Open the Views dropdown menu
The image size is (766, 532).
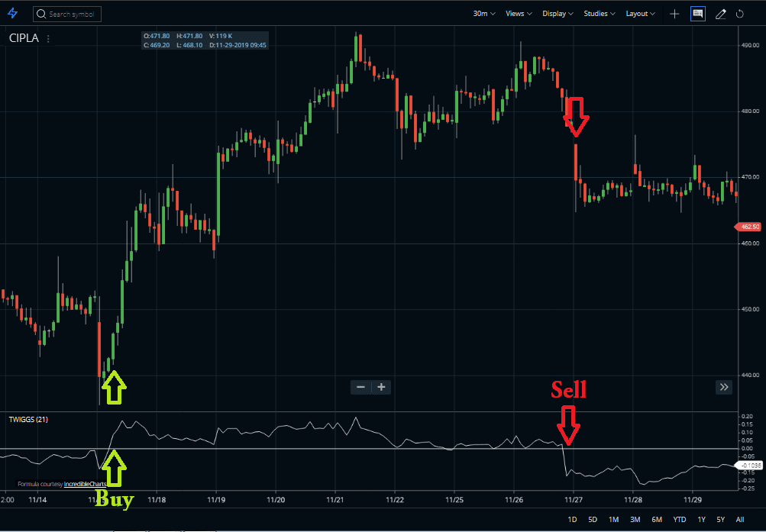click(519, 14)
